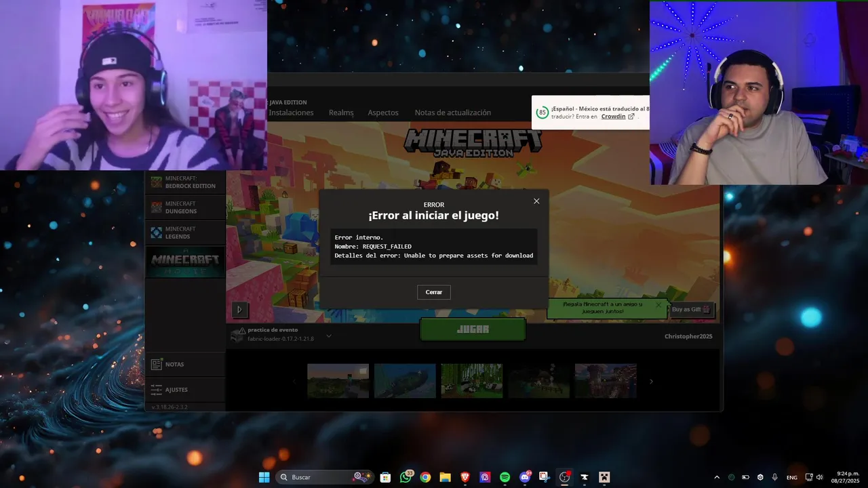Open Google Chrome from the taskbar
This screenshot has height=488, width=868.
425,477
